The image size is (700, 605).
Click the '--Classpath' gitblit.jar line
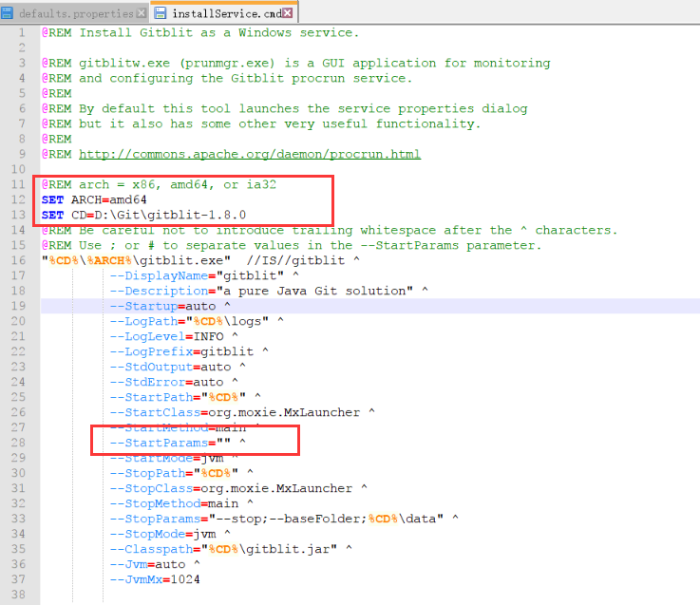click(231, 549)
